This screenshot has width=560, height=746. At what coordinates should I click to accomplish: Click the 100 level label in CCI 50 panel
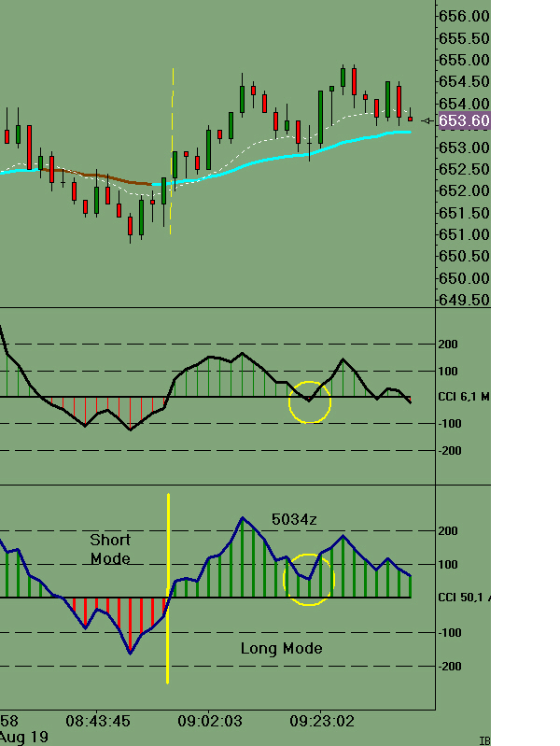448,565
